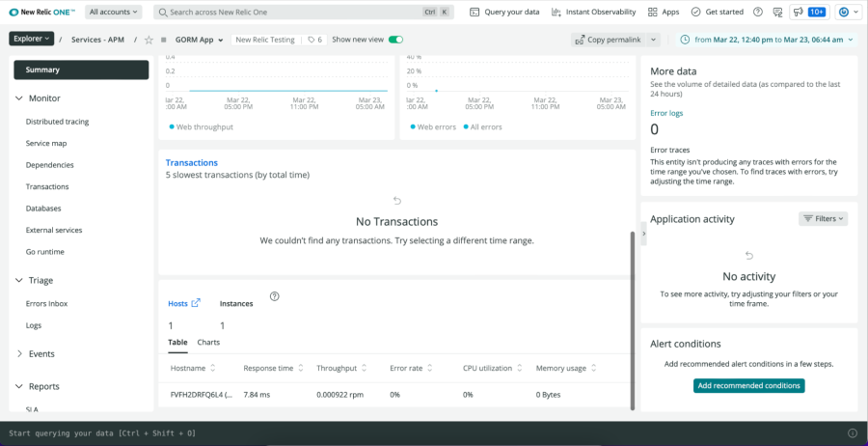Toggle the Show new view switch
The height and width of the screenshot is (446, 868).
pos(395,40)
